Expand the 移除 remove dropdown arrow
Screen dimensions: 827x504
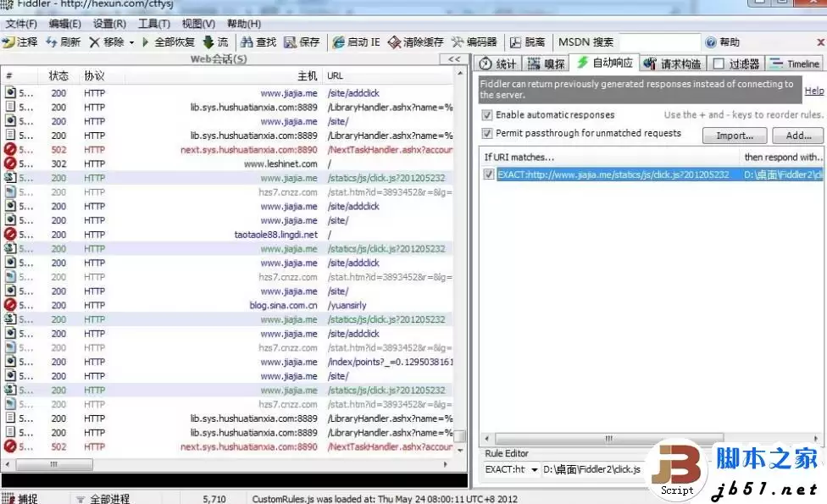[131, 42]
